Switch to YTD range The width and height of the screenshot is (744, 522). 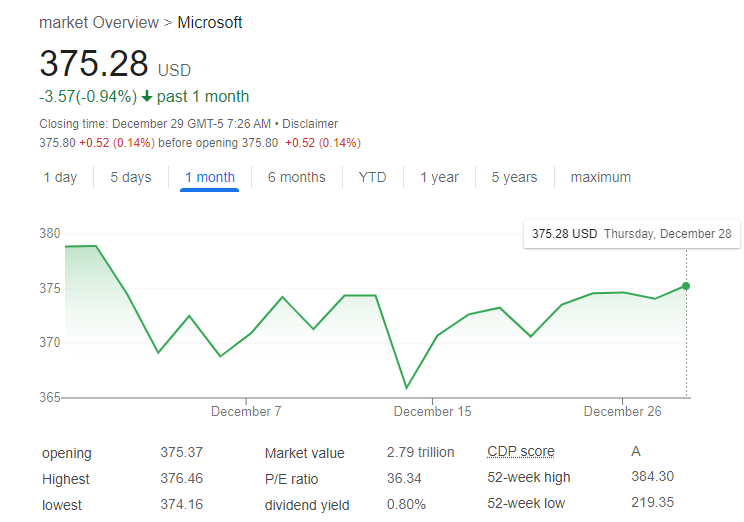(x=372, y=177)
